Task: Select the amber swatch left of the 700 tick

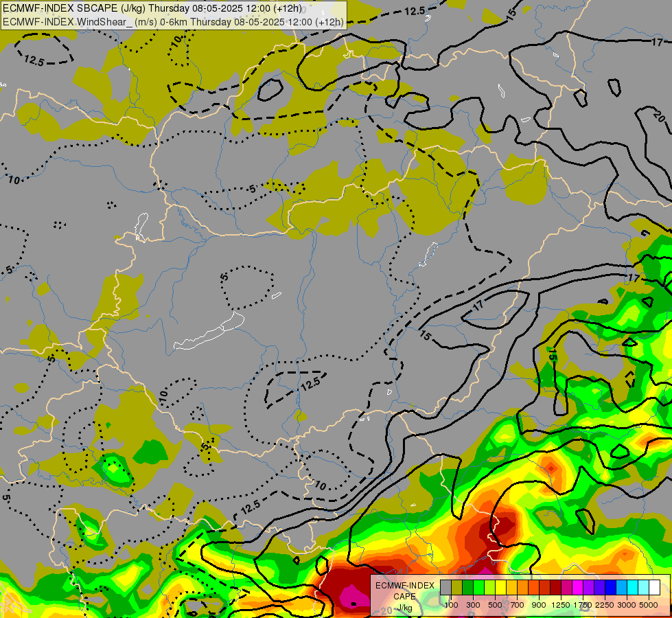Action: [512, 587]
